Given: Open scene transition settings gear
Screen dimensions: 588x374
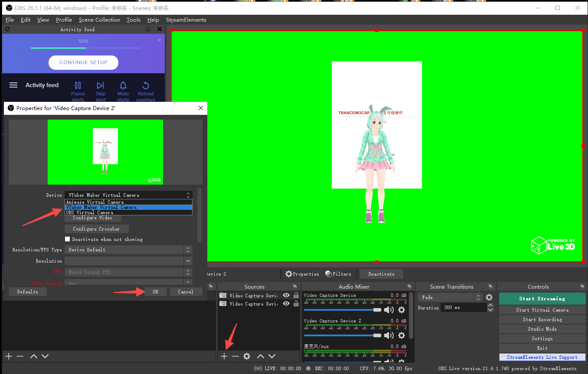Looking at the screenshot, I should [x=489, y=297].
